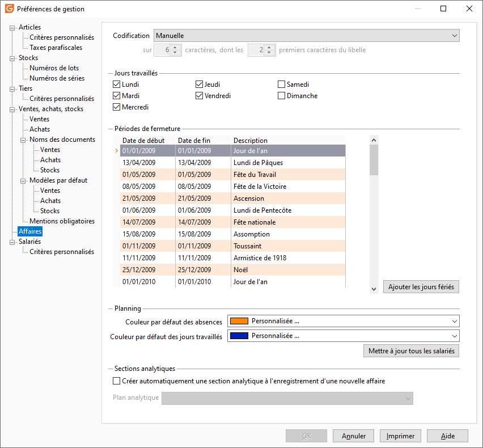Viewport: 483px width, 448px height.
Task: Maximize the Préférences de gestion window
Action: click(443, 9)
